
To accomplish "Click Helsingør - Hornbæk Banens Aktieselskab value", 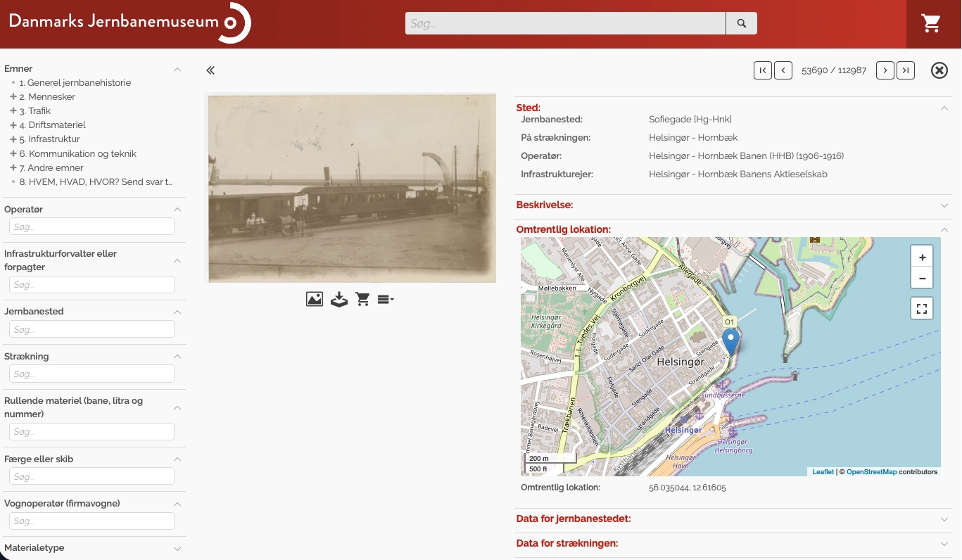I will pyautogui.click(x=738, y=174).
